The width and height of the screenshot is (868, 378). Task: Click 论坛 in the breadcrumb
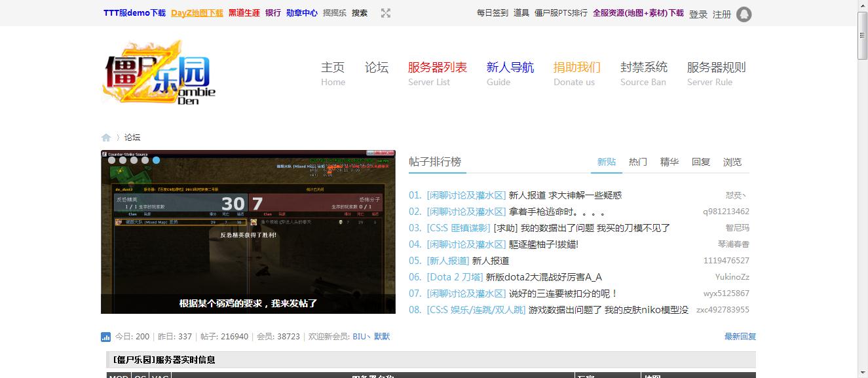coord(132,138)
